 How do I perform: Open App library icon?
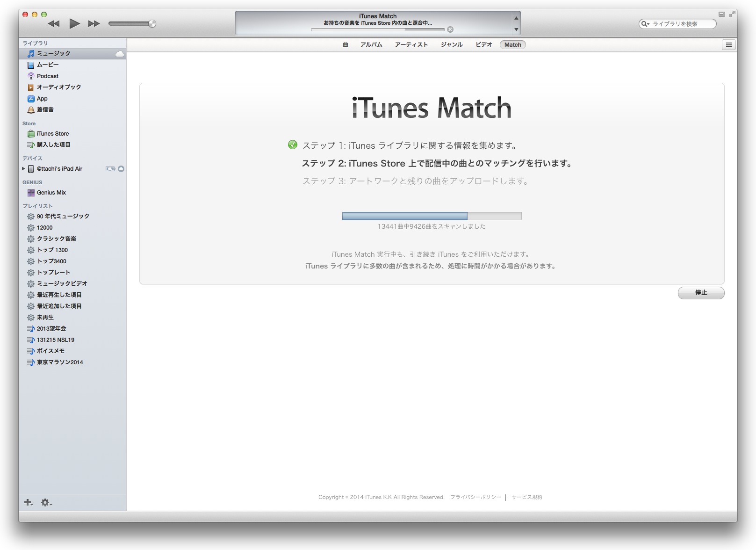tap(31, 99)
